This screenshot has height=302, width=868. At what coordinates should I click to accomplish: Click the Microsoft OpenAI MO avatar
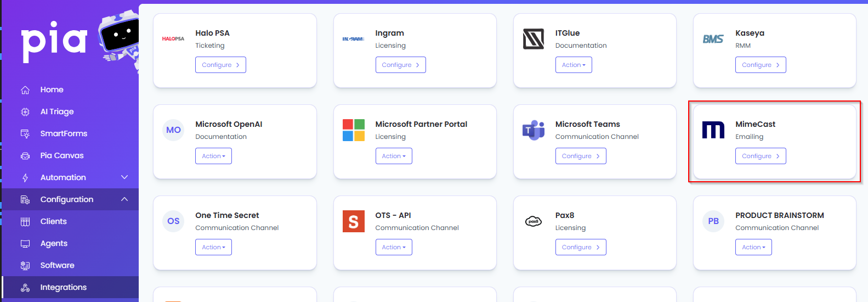point(173,130)
